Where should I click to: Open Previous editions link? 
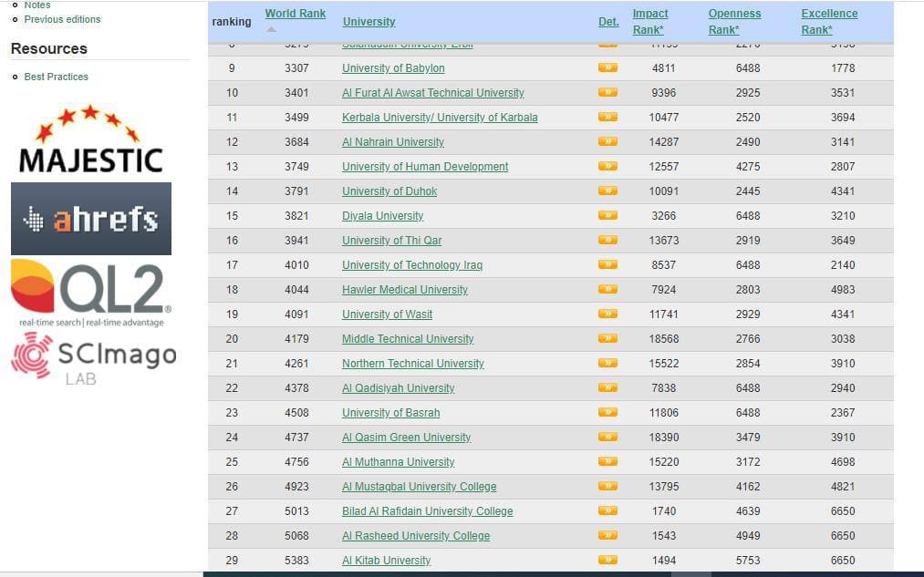tap(62, 19)
